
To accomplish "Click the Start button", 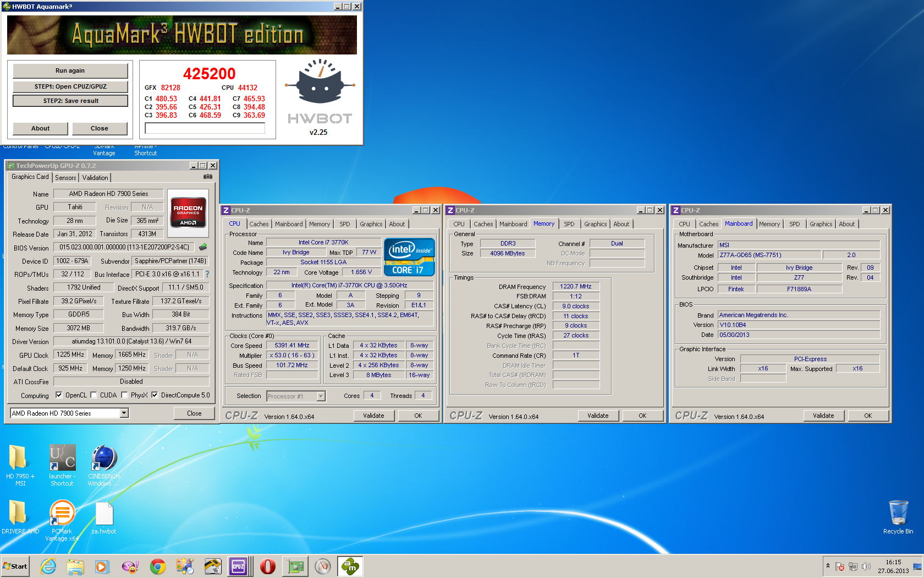I will 15,566.
